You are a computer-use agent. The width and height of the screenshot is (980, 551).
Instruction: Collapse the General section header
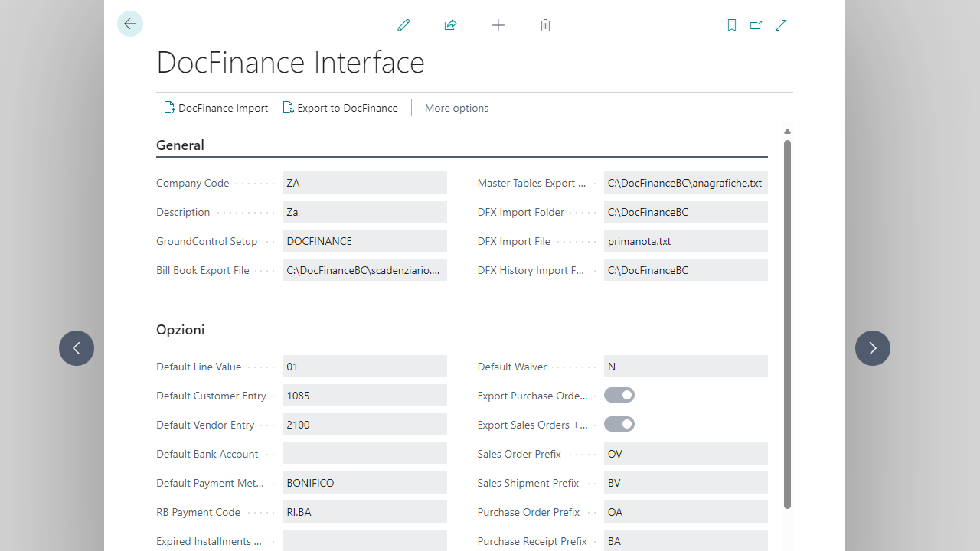point(180,145)
